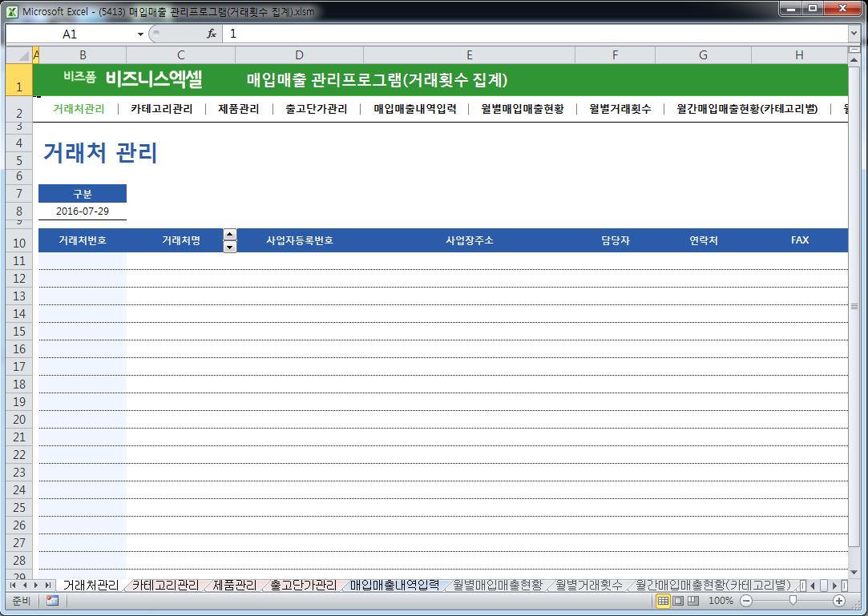Image resolution: width=868 pixels, height=616 pixels.
Task: Click 사업자등록번호 column header
Action: click(300, 240)
